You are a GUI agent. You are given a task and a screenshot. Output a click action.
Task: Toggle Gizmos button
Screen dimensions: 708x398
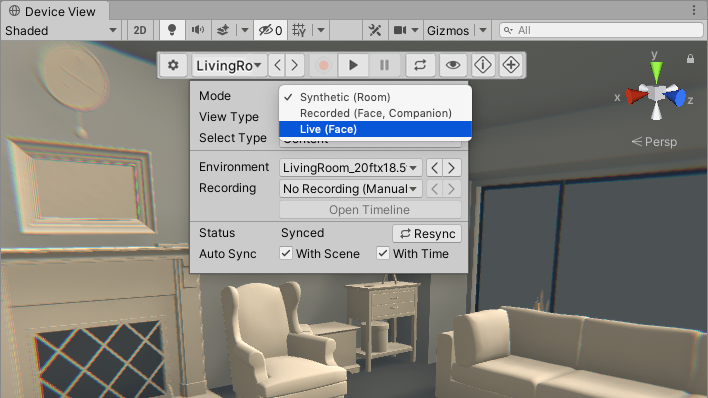(448, 30)
